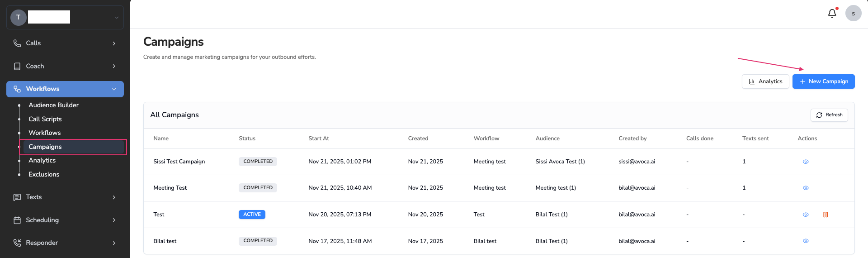View the Bilal test campaign via eye icon
The width and height of the screenshot is (868, 258).
point(806,241)
